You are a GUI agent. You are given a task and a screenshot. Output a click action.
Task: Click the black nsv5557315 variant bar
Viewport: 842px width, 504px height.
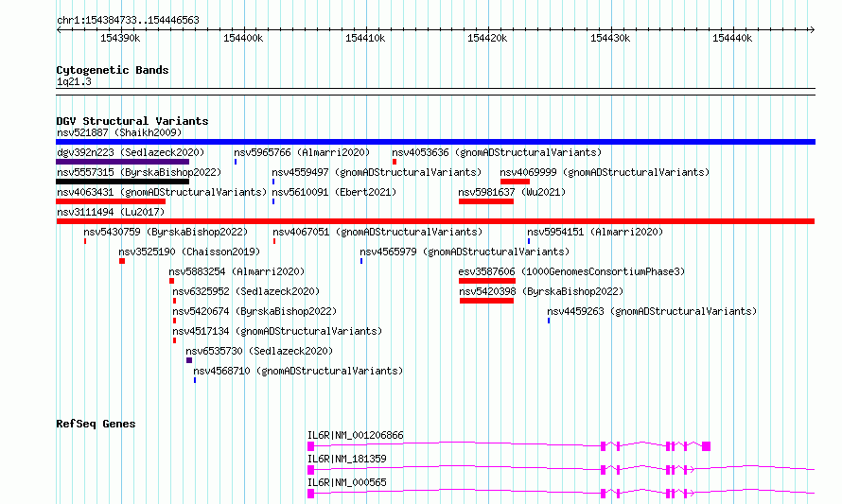click(122, 182)
